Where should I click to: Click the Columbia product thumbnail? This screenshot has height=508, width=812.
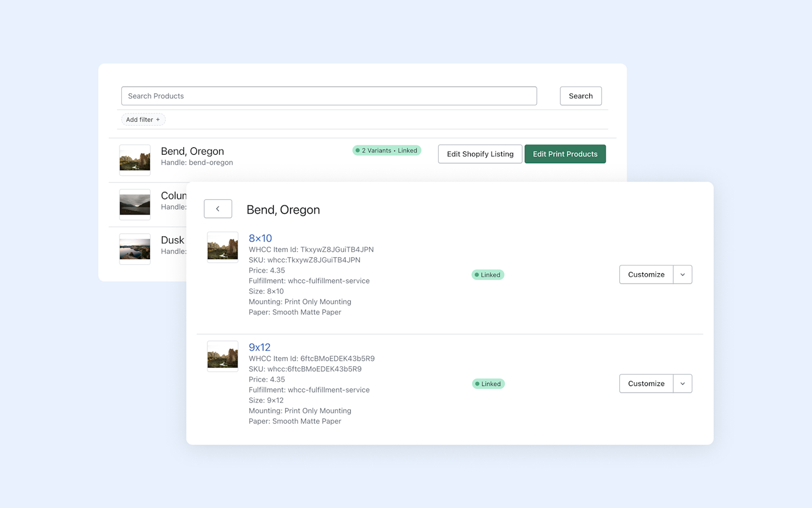tap(134, 204)
